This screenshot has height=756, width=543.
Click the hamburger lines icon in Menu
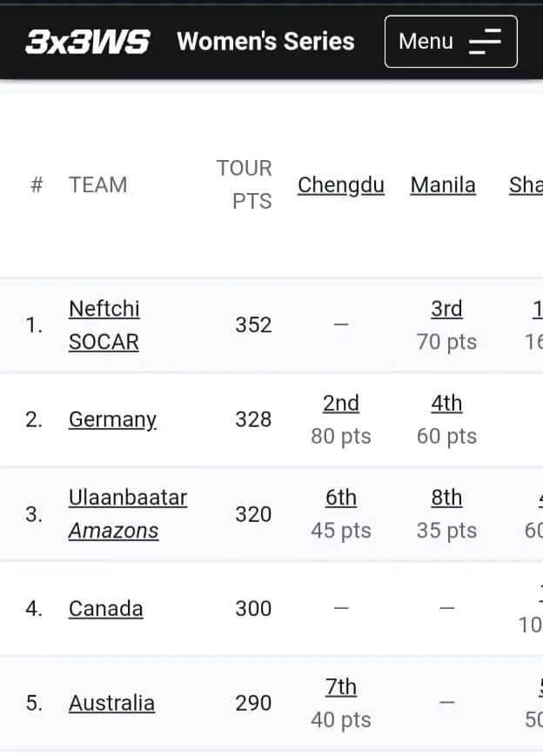tap(485, 42)
